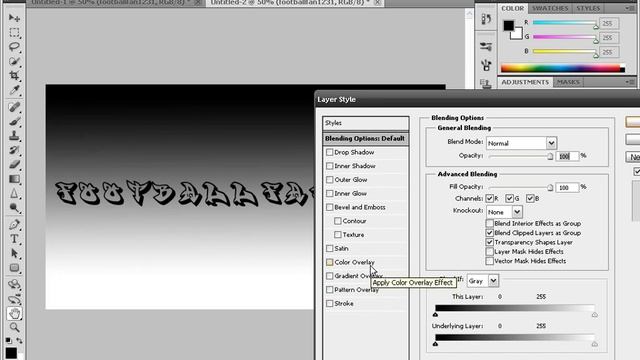Viewport: 640px width, 360px height.
Task: Check Vector Mask Hides Effects
Action: 489,261
